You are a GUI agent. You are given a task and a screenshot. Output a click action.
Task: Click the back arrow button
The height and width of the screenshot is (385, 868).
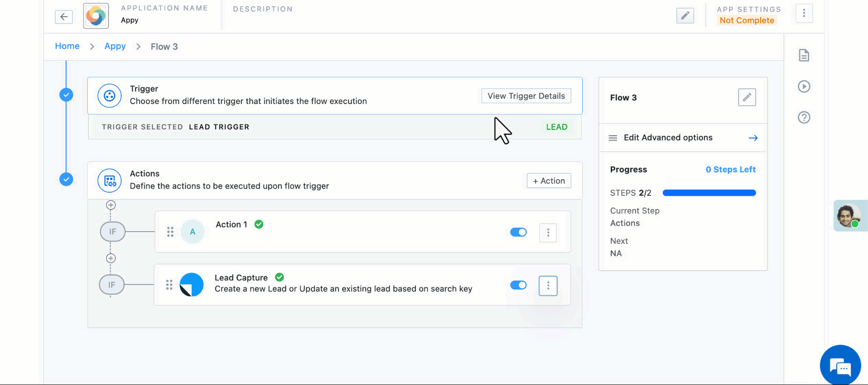64,17
